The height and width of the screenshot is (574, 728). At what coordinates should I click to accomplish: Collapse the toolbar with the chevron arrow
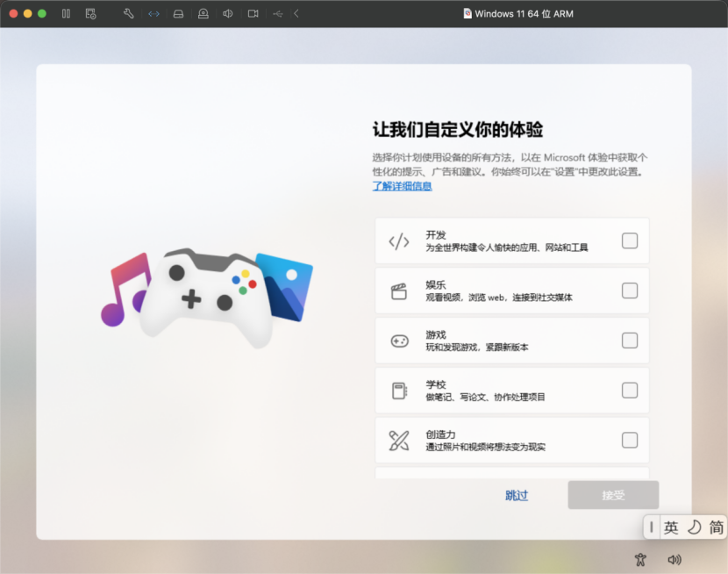click(296, 13)
